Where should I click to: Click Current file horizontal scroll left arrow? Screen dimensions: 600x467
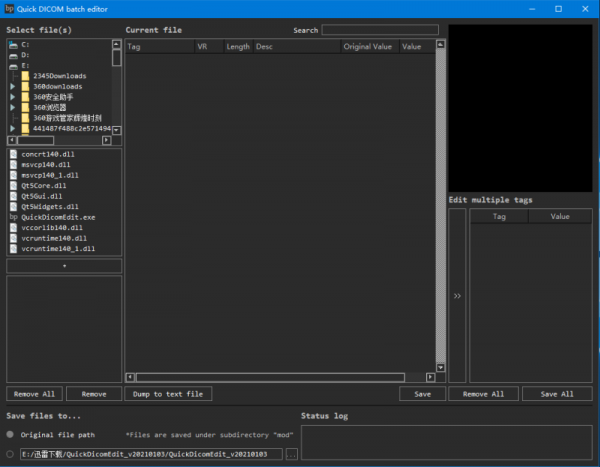point(130,377)
